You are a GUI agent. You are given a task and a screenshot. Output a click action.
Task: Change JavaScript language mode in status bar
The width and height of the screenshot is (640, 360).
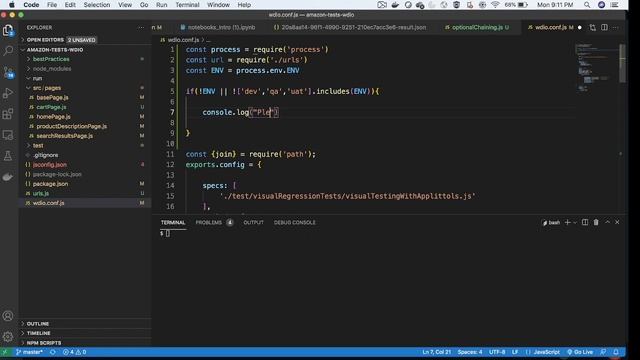click(x=547, y=352)
